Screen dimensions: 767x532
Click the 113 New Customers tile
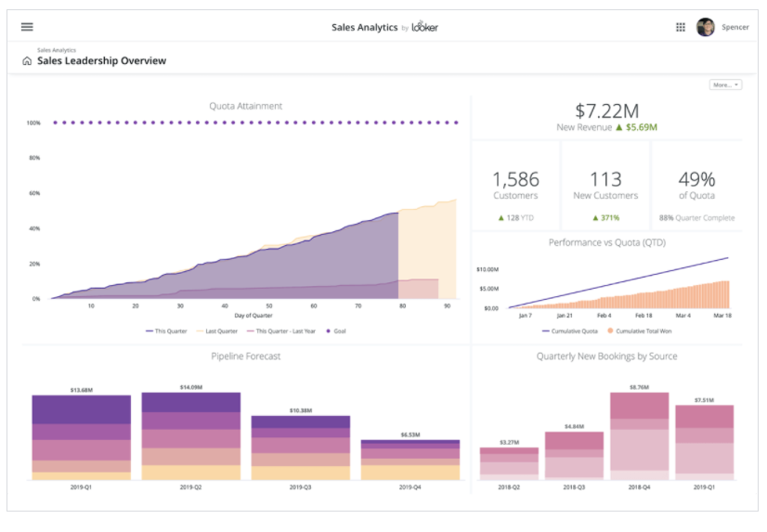tap(605, 185)
